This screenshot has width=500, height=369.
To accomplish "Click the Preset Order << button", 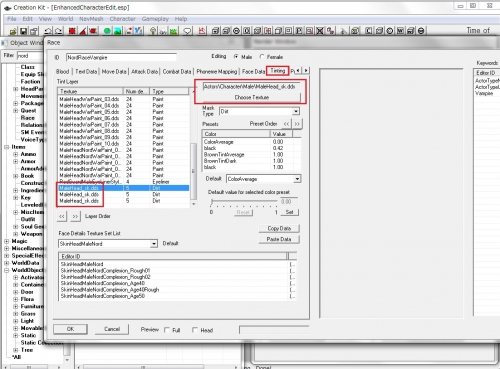I will [x=286, y=124].
